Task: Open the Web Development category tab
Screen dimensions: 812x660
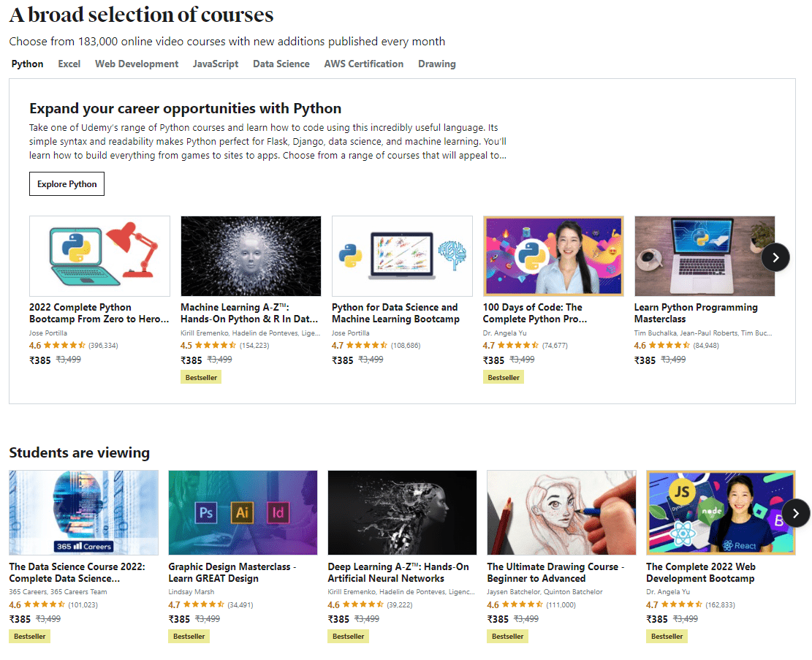Action: coord(136,64)
